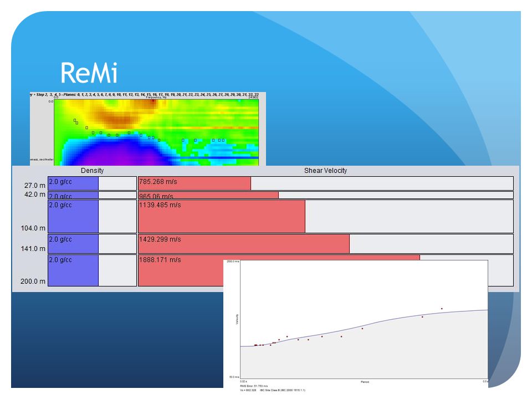Screen dimensions: 532x399
Task: Click the '200.0 m' depth label
Action: [x=33, y=282]
